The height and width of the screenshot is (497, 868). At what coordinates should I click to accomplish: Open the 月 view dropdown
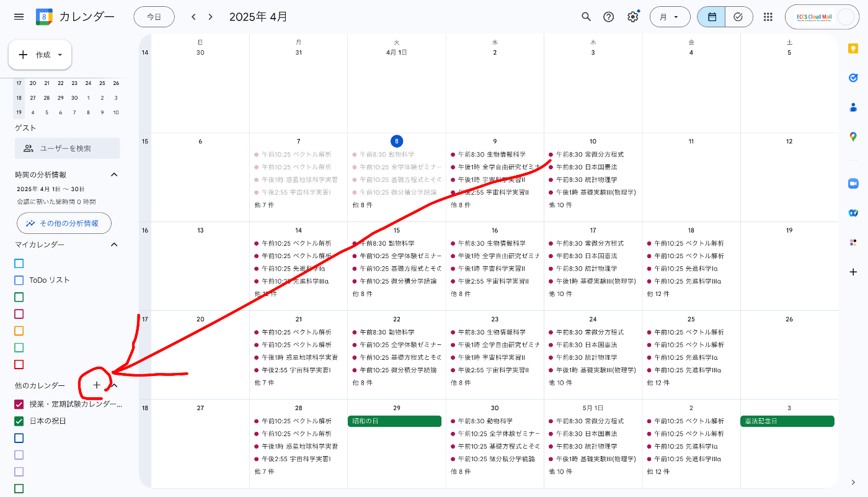670,17
